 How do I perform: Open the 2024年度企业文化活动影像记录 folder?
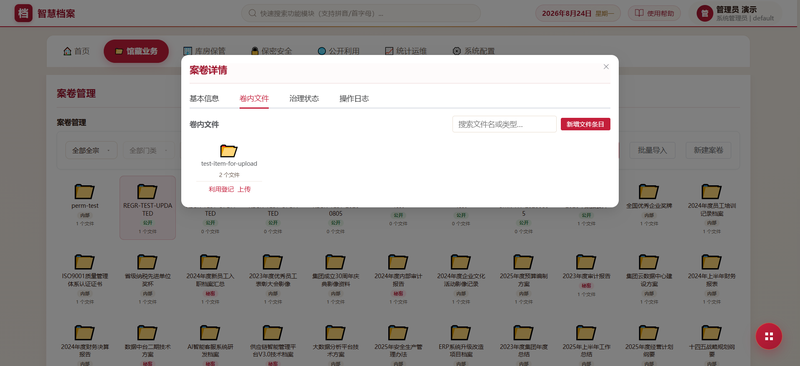tap(461, 262)
